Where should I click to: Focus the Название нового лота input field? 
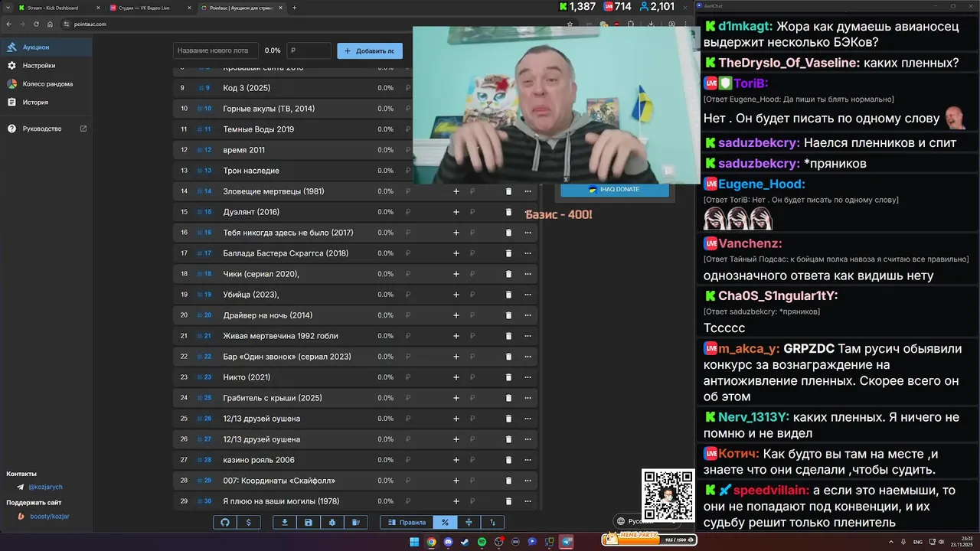[215, 51]
